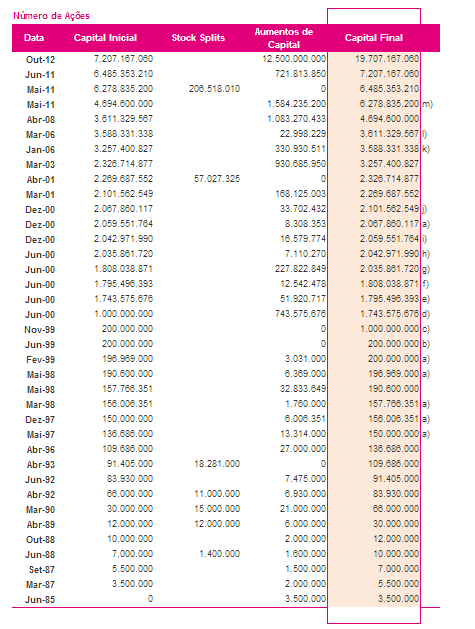Viewport: 475px width, 629px height.
Task: Click the Capital Inicial column header
Action: coord(105,38)
